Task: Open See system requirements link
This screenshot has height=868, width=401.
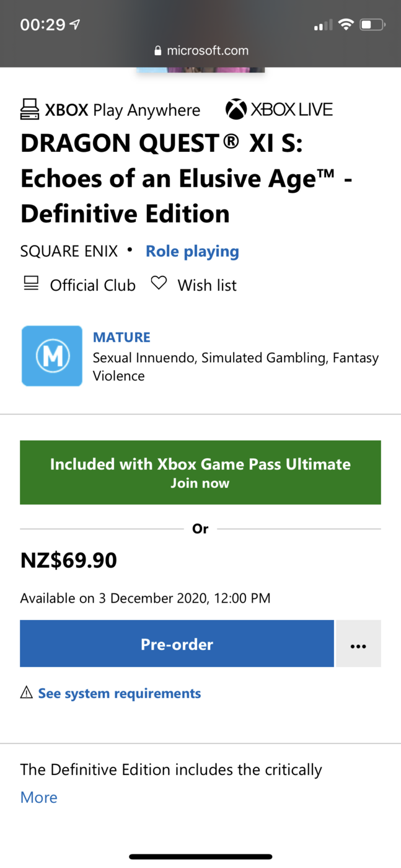Action: [x=120, y=693]
